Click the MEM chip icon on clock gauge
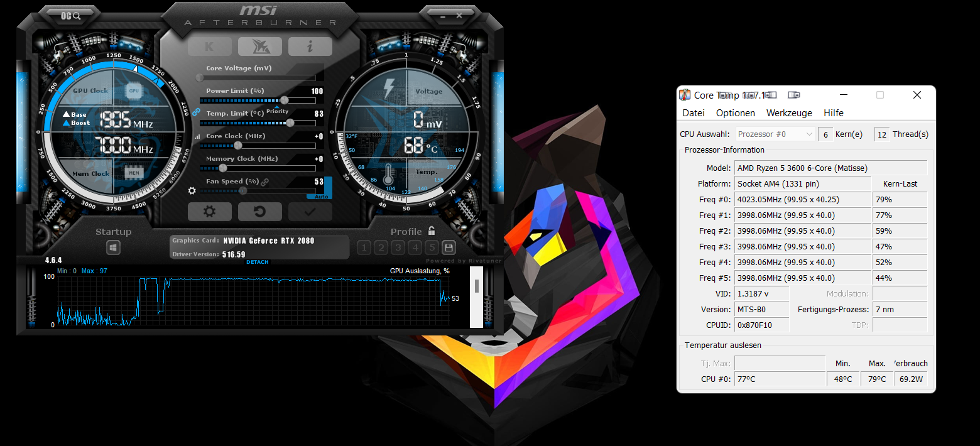This screenshot has width=980, height=446. click(133, 173)
